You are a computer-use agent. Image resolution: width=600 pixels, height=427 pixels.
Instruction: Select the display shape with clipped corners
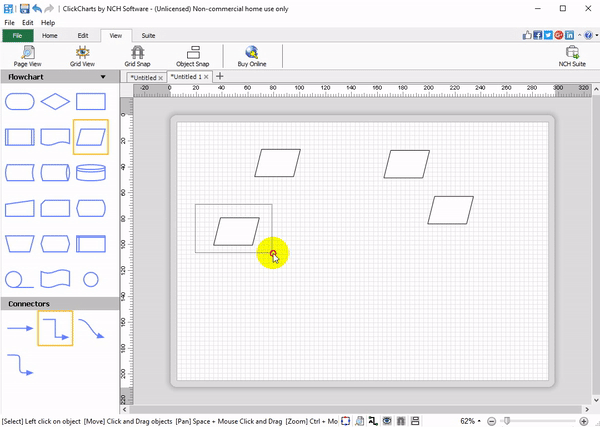click(x=91, y=208)
